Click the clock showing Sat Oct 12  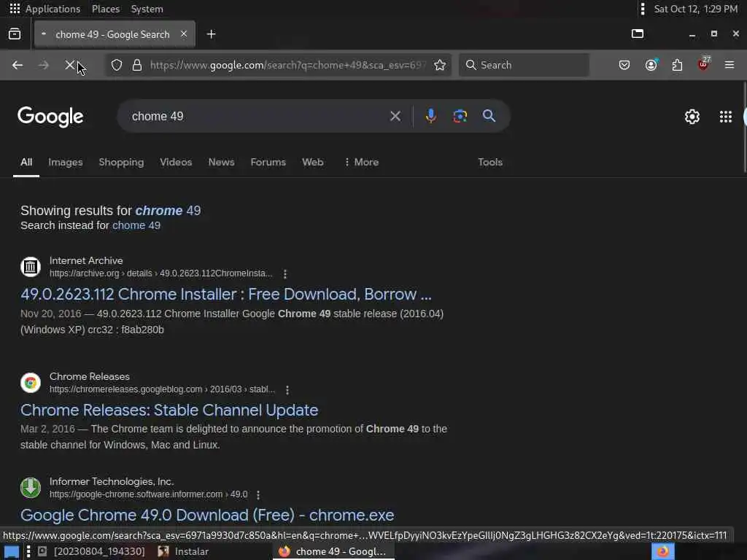(x=695, y=9)
